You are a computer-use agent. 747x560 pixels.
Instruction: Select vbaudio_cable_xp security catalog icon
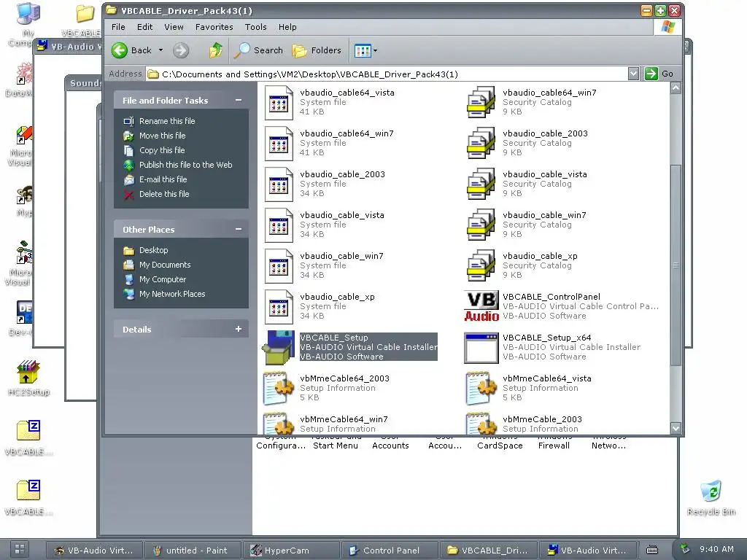(481, 266)
